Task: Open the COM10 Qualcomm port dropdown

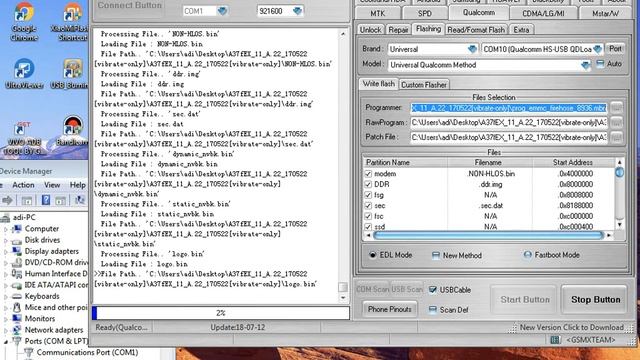Action: pyautogui.click(x=598, y=49)
